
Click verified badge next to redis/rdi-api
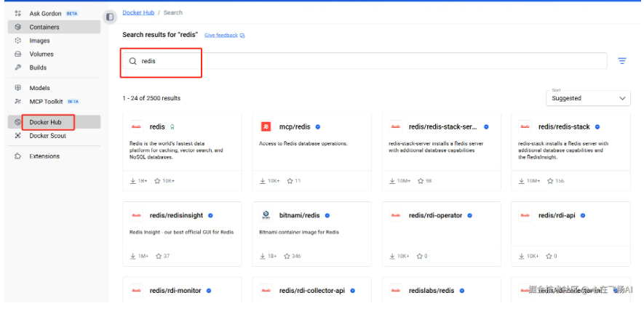(x=582, y=215)
